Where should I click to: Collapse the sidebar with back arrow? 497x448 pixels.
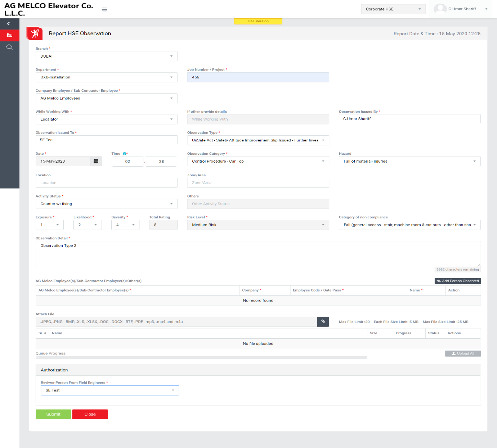pos(8,24)
